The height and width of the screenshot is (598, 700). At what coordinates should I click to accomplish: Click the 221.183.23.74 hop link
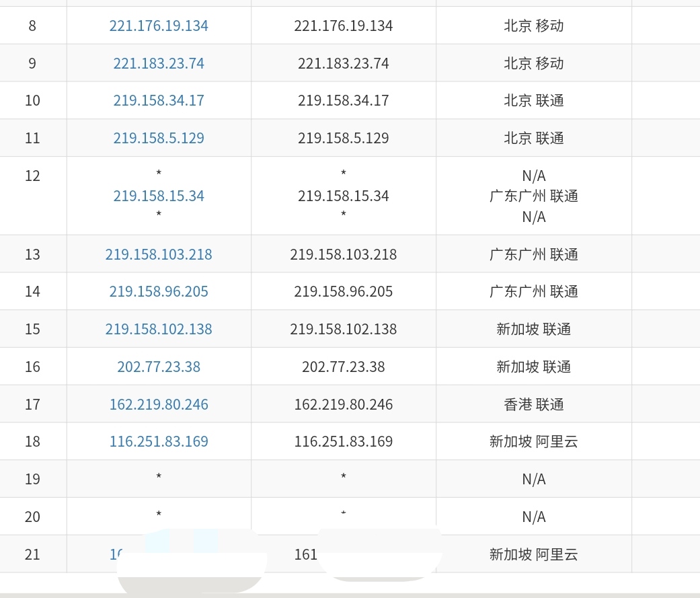[x=159, y=63]
